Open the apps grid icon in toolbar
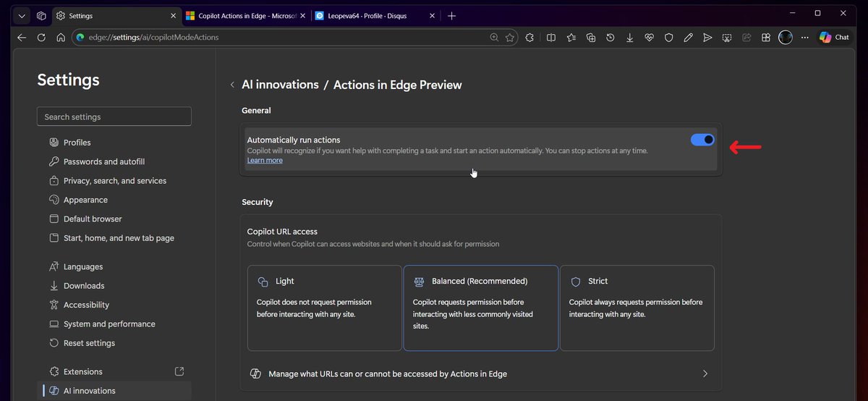868x401 pixels. (766, 38)
